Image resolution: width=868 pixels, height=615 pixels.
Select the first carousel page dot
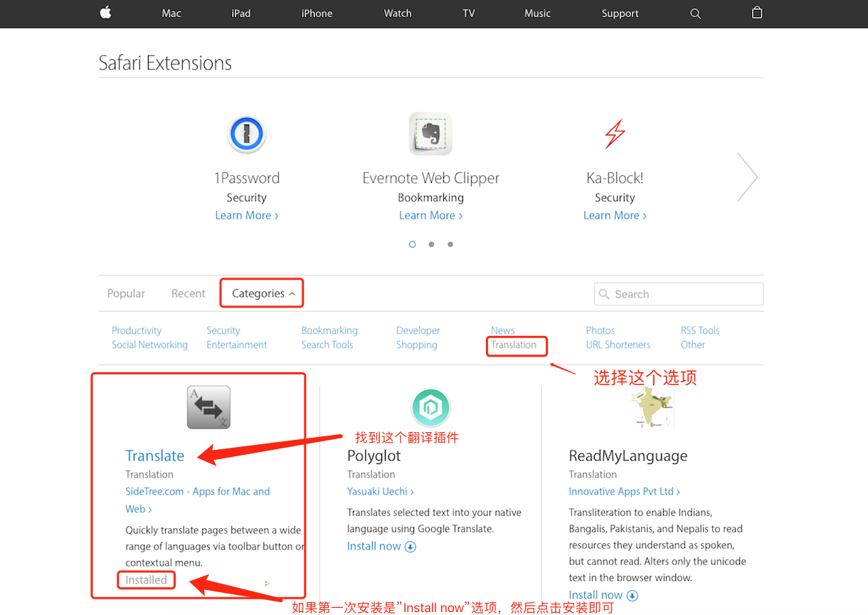coord(412,244)
